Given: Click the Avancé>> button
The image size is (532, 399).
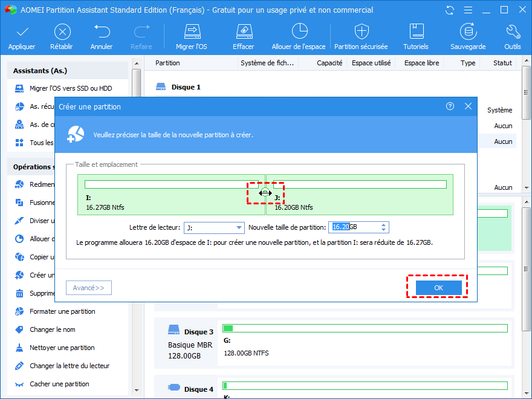Looking at the screenshot, I should coord(88,288).
